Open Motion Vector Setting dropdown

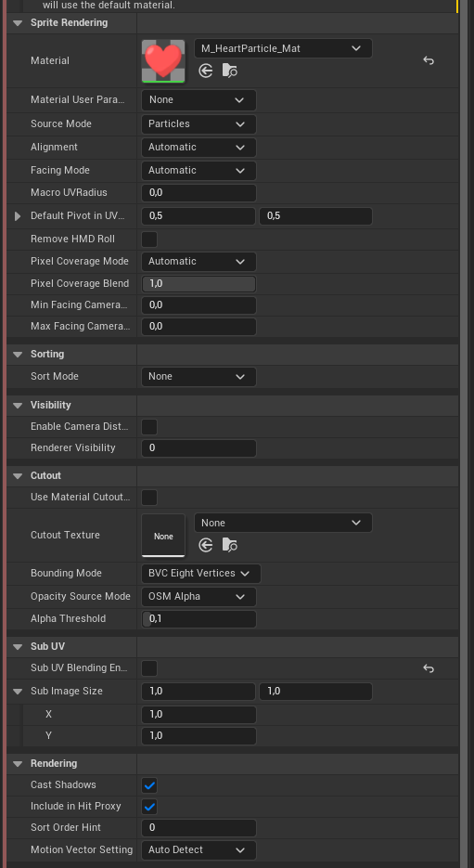[x=199, y=849]
